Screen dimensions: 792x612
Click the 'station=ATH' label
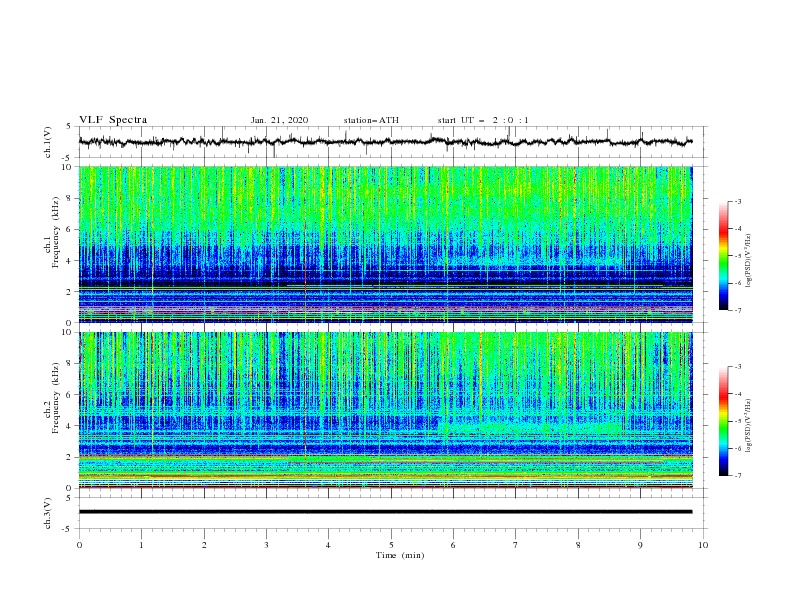click(x=371, y=120)
